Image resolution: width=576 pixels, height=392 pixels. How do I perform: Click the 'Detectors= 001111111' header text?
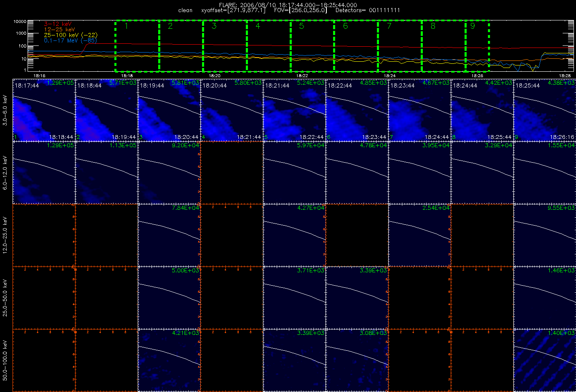coord(368,10)
